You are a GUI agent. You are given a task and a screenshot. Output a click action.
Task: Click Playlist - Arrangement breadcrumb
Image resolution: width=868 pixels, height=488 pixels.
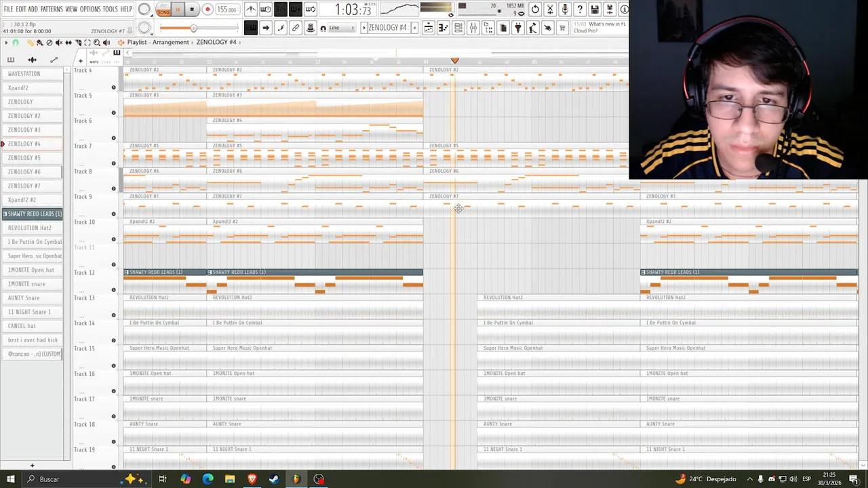tap(158, 42)
